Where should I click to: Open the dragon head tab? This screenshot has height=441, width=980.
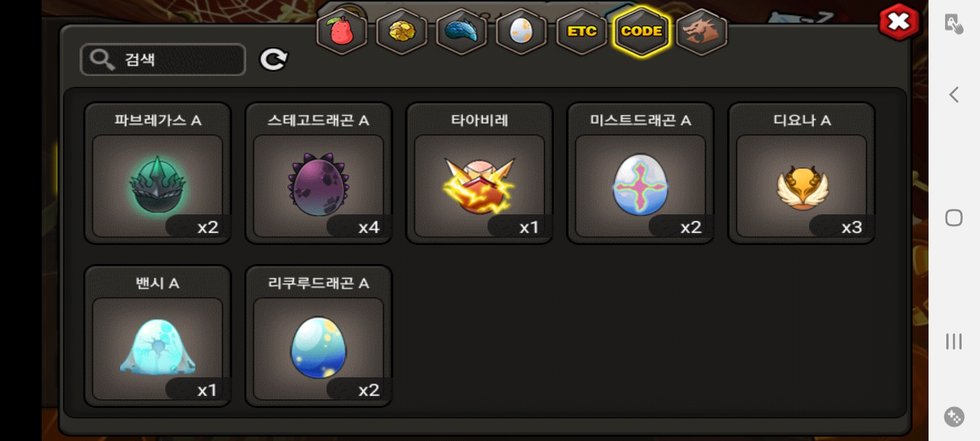[x=701, y=31]
